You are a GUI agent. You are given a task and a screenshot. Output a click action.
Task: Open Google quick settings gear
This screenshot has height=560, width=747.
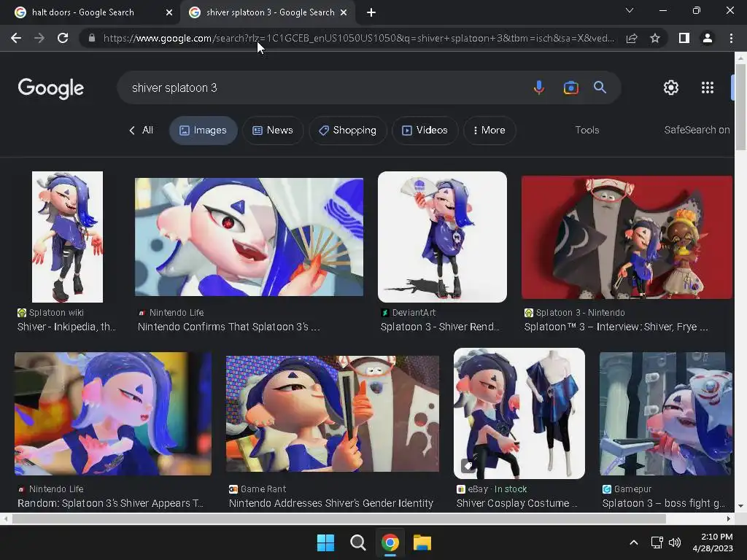(671, 87)
